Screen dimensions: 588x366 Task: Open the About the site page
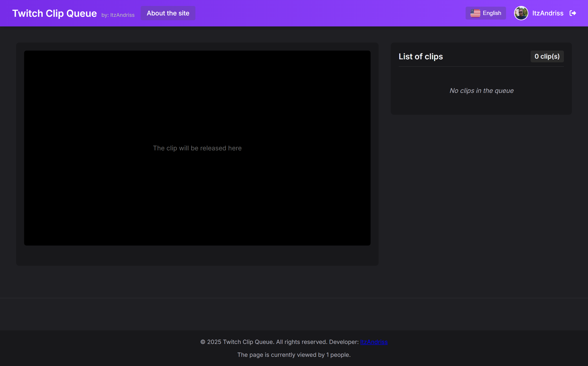168,13
